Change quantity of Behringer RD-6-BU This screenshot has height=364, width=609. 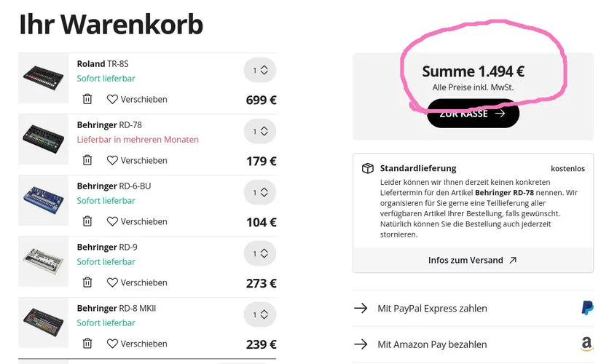tap(260, 193)
